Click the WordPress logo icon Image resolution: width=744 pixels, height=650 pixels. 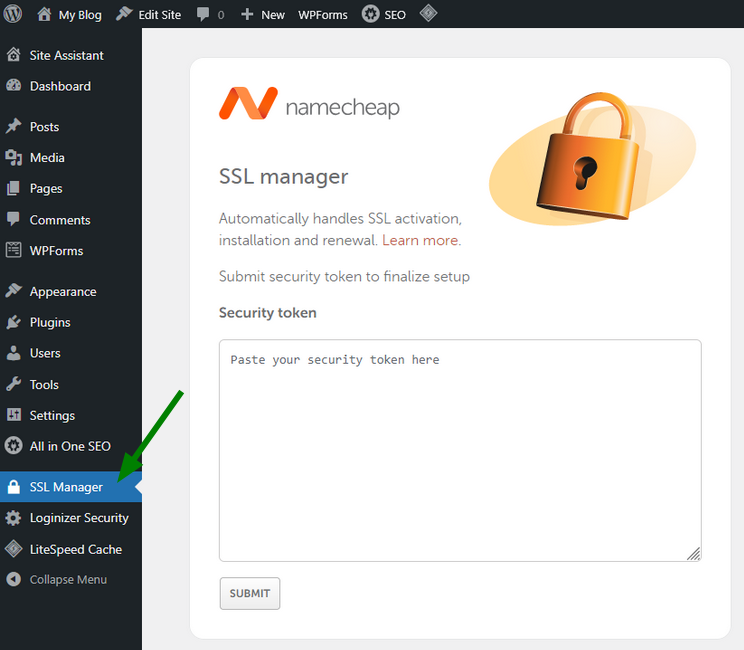[x=13, y=14]
